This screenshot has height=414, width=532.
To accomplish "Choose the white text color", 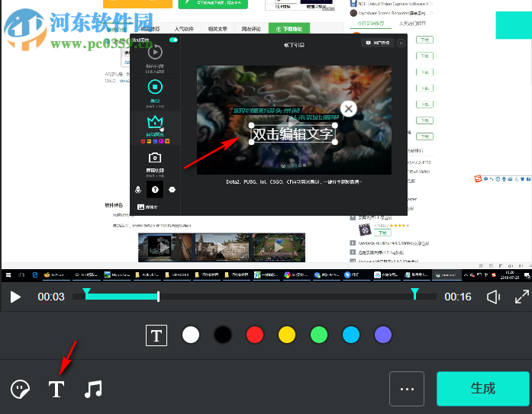I will tap(191, 335).
